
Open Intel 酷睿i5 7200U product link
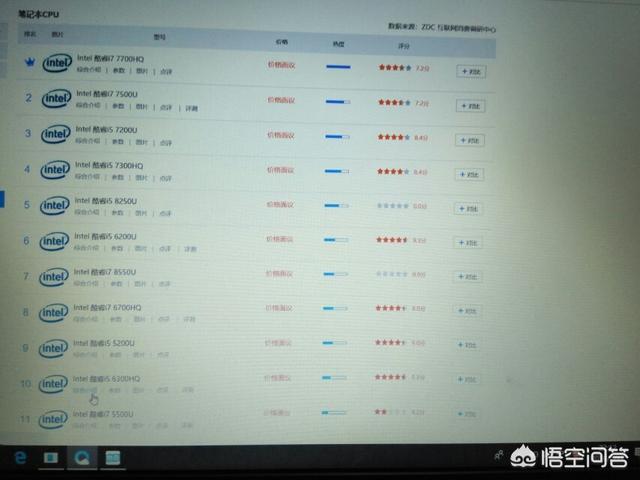(106, 129)
